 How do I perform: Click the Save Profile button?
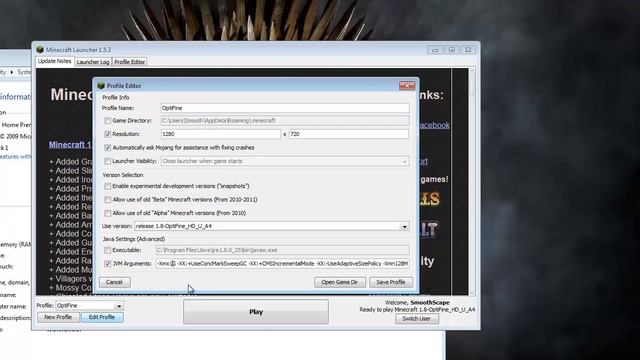tap(391, 282)
